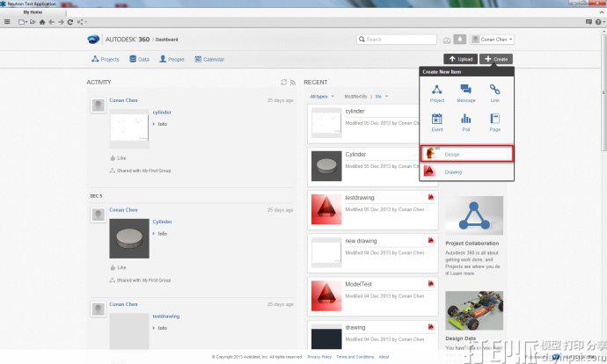The image size is (607, 364).
Task: Click AutoCAD badge on the ModelTest card
Action: [x=431, y=284]
